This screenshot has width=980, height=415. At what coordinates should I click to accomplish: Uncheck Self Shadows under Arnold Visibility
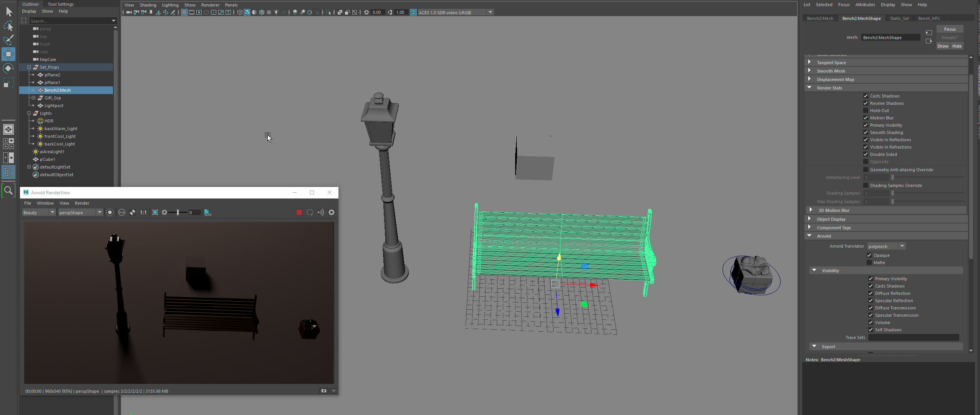(x=871, y=330)
